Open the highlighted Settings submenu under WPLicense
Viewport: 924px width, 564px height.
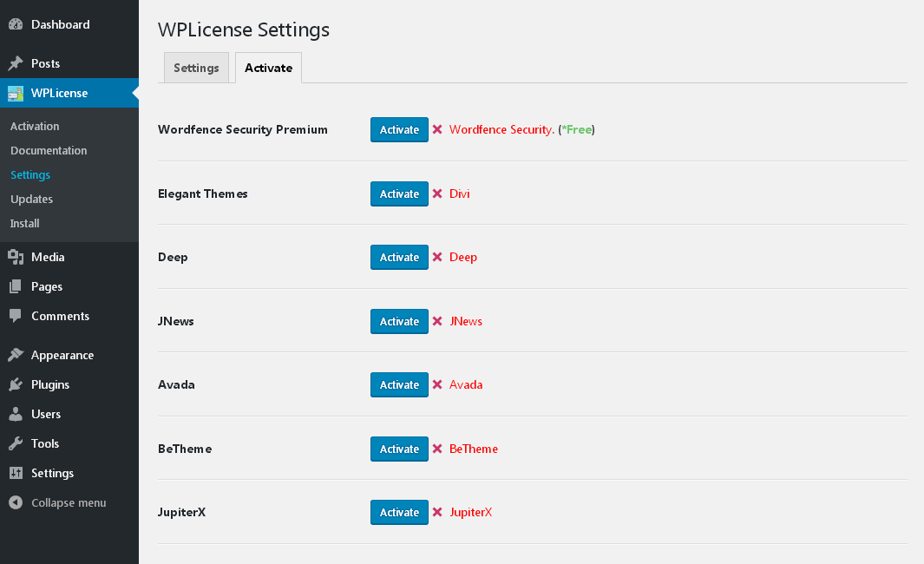point(30,174)
